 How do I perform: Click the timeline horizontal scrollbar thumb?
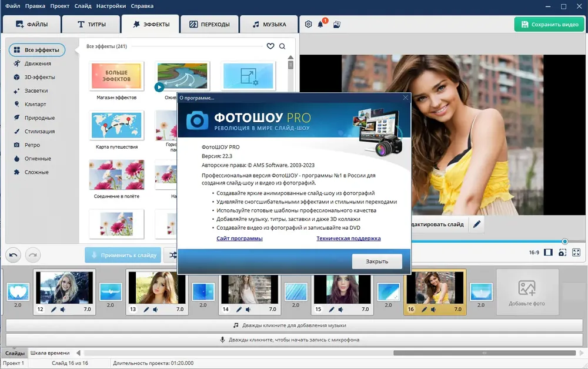[x=484, y=353]
